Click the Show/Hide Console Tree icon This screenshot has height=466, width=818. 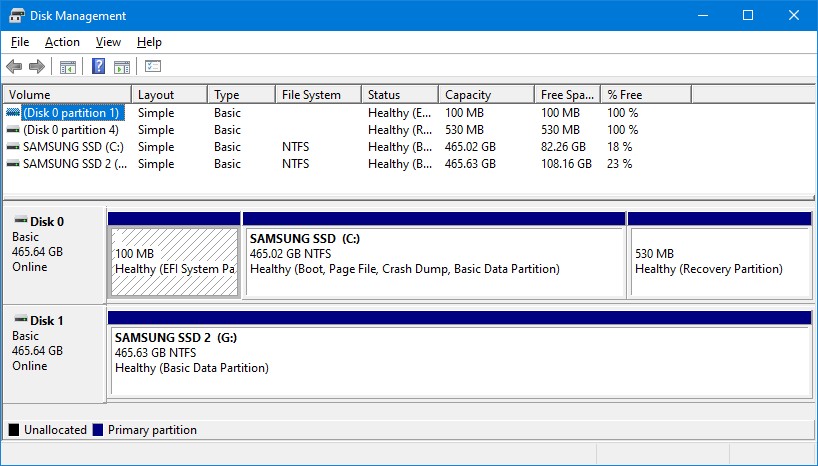pos(68,66)
